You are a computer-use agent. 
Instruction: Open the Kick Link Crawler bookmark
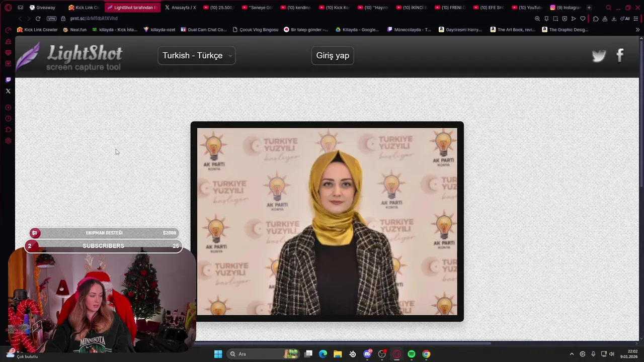[x=38, y=30]
